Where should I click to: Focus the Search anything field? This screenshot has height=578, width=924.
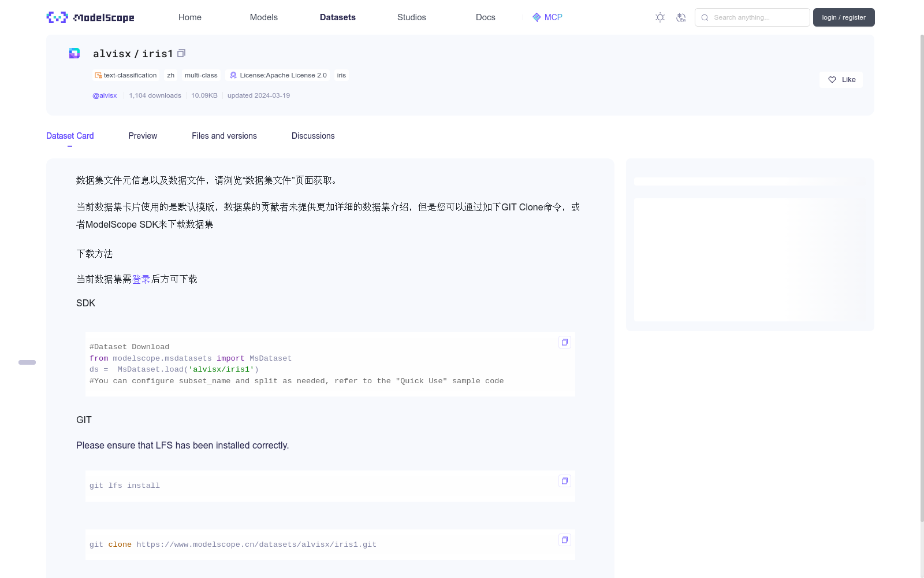752,17
